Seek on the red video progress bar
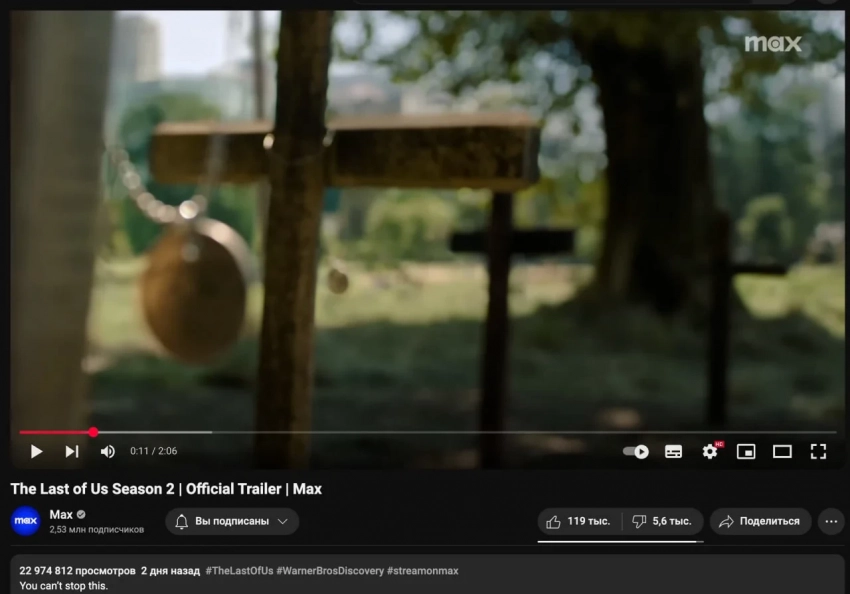Viewport: 850px width, 594px height. tap(427, 432)
